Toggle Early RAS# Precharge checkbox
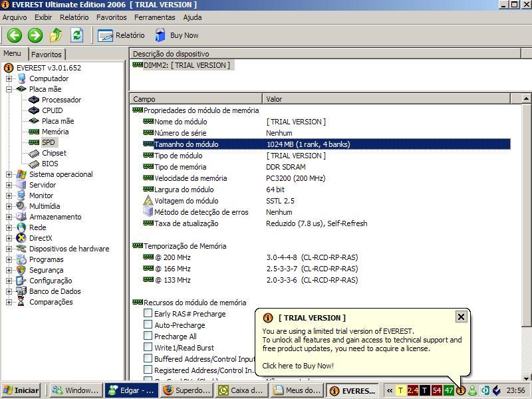This screenshot has width=532, height=399. (x=148, y=313)
